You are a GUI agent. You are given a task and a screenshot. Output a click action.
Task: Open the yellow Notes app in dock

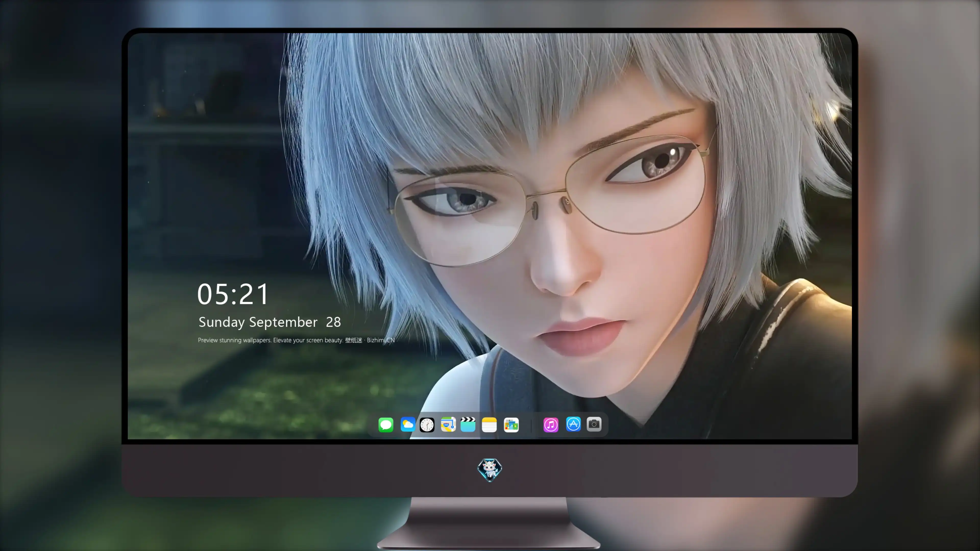(489, 424)
